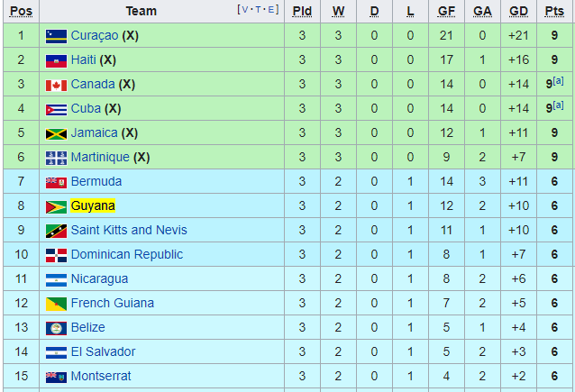Open the El Salvador team link
The height and width of the screenshot is (392, 575).
point(103,351)
